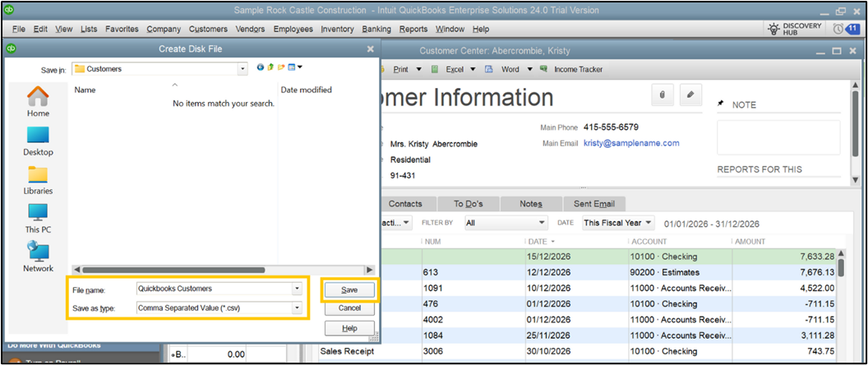868x365 pixels.
Task: Go up one folder level in save dialog
Action: pos(270,67)
